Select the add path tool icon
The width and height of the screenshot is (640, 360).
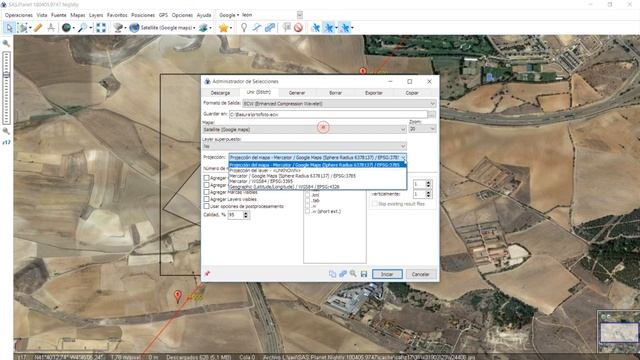coord(256,27)
